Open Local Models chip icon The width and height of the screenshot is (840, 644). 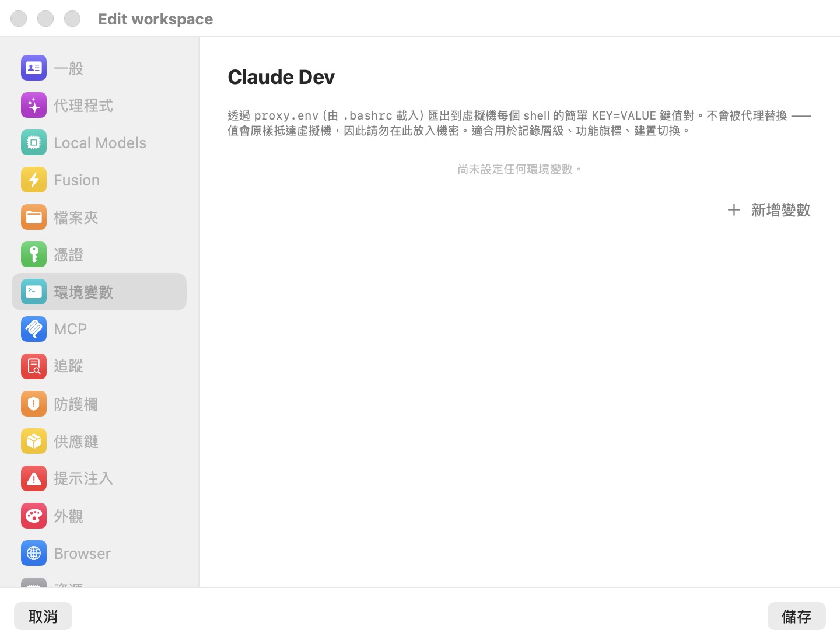[34, 143]
